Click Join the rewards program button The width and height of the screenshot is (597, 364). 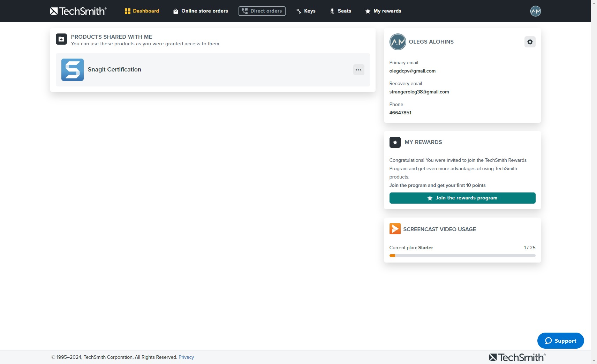click(x=462, y=198)
